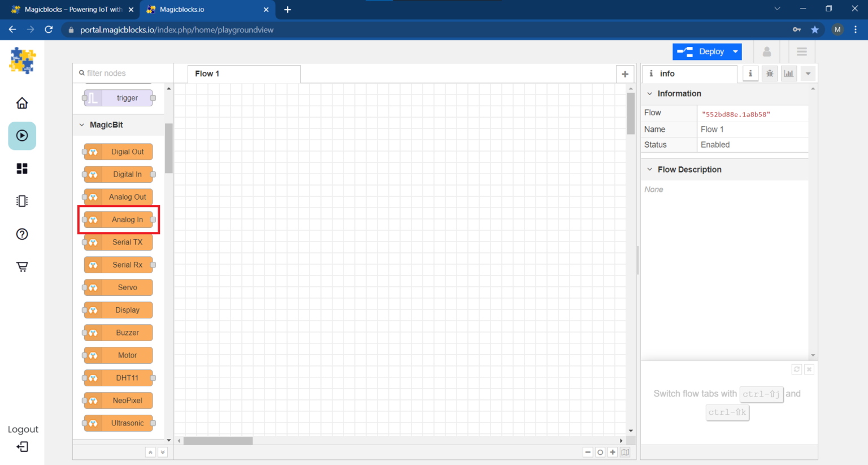Open the Home page from sidebar

click(x=22, y=103)
